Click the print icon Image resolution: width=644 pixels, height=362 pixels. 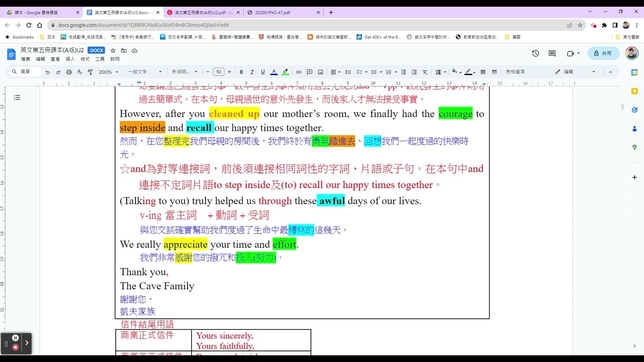click(69, 72)
